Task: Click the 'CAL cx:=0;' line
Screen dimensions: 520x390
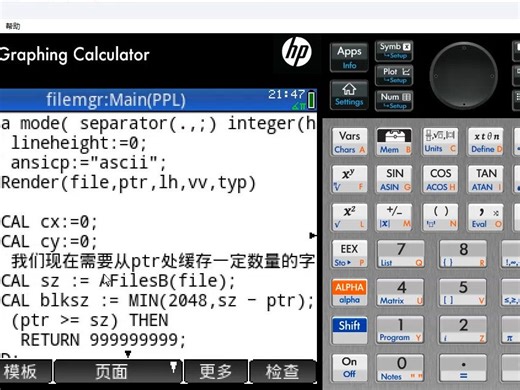Action: pos(49,222)
